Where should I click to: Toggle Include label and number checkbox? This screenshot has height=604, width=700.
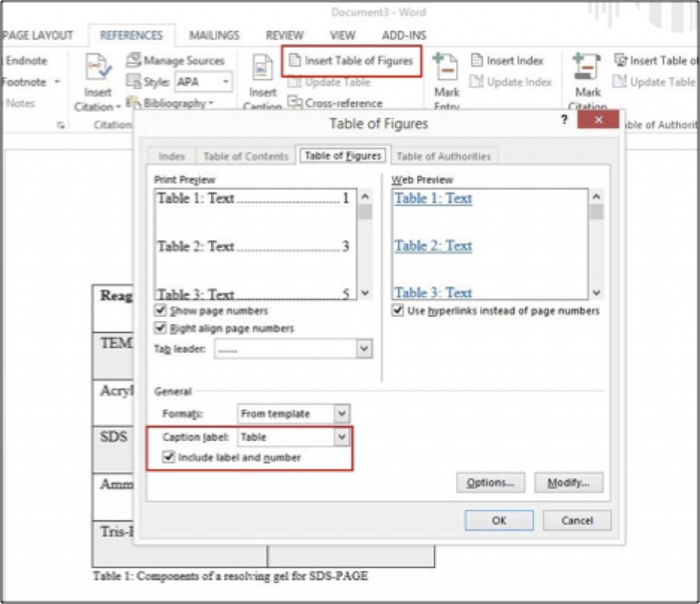[168, 457]
